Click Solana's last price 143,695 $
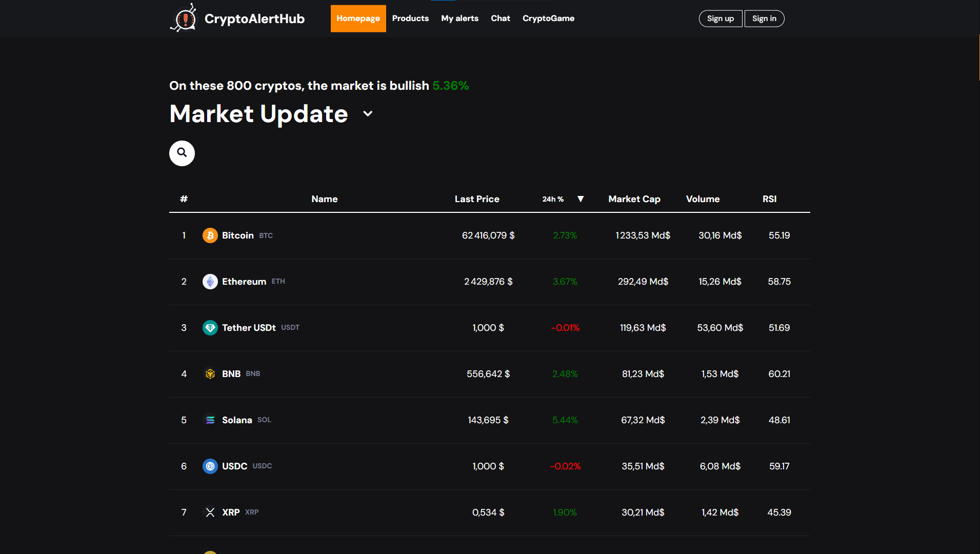This screenshot has width=980, height=554. tap(488, 420)
